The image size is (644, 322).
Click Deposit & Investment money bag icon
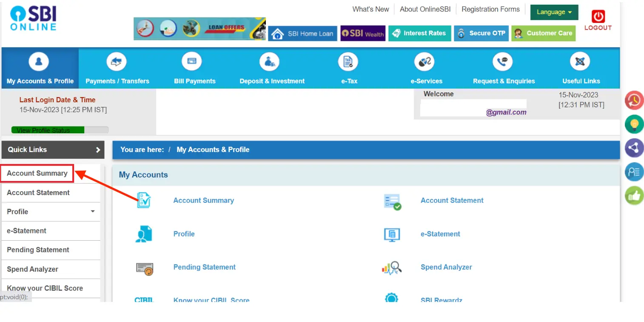point(270,63)
